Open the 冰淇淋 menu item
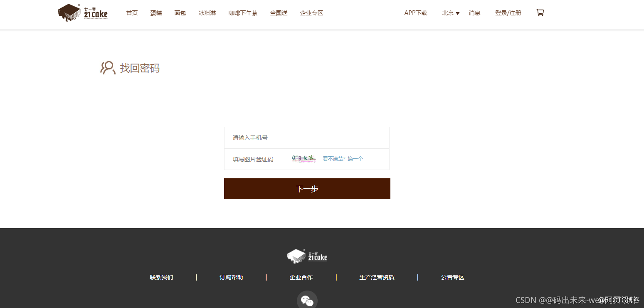 click(x=207, y=13)
